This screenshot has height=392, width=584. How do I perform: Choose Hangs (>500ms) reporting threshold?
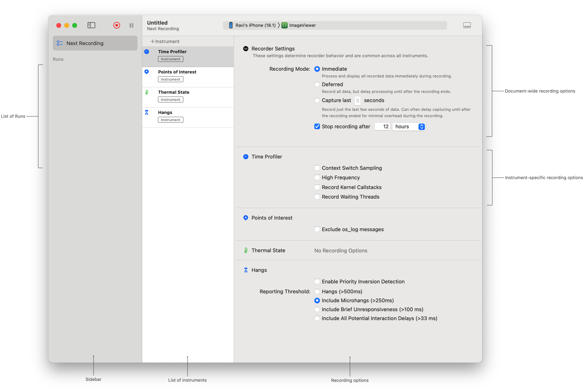click(x=317, y=291)
